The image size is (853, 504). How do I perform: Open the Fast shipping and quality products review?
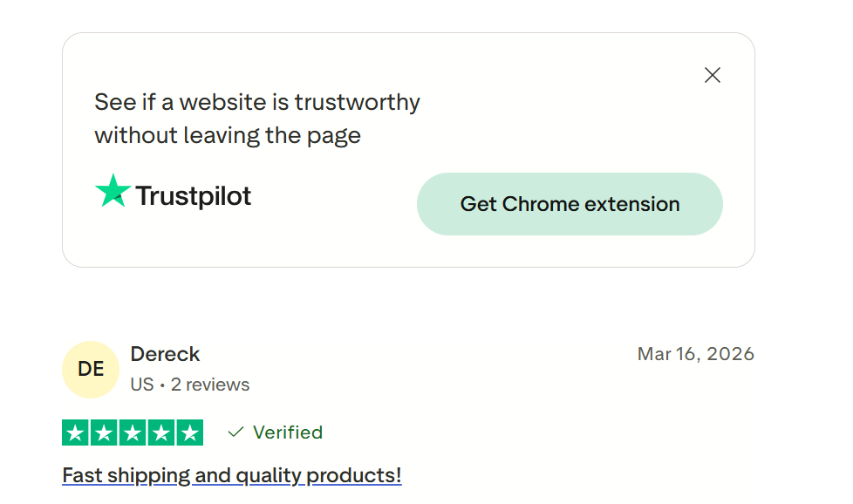pos(231,475)
